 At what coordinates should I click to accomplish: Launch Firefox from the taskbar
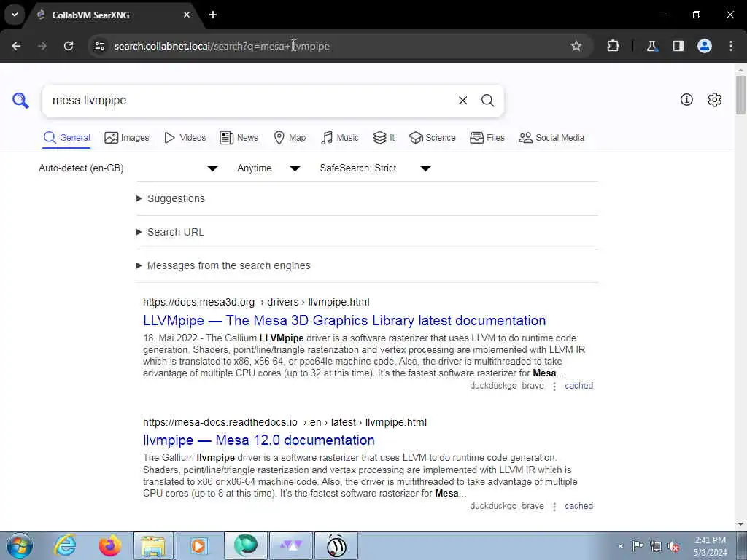109,545
